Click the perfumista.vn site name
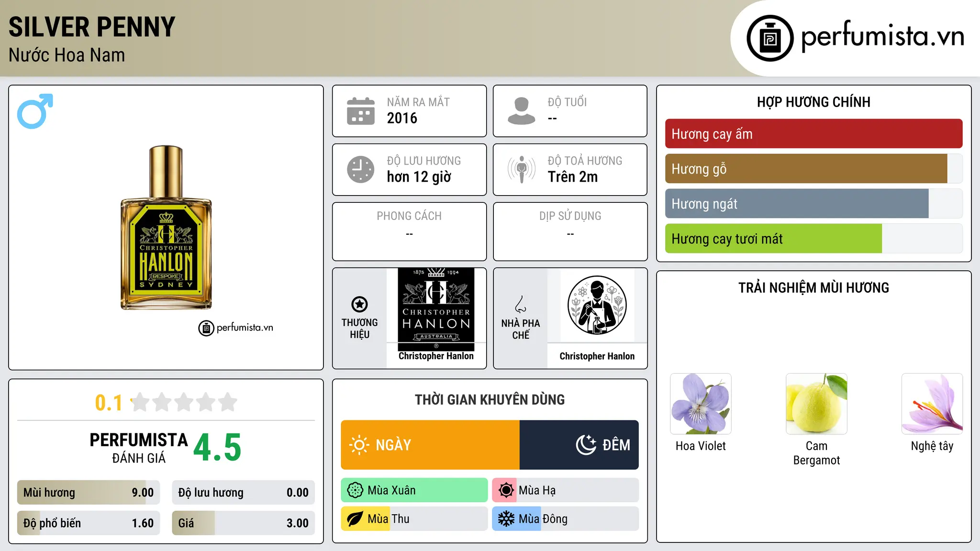Image resolution: width=980 pixels, height=551 pixels. (882, 36)
